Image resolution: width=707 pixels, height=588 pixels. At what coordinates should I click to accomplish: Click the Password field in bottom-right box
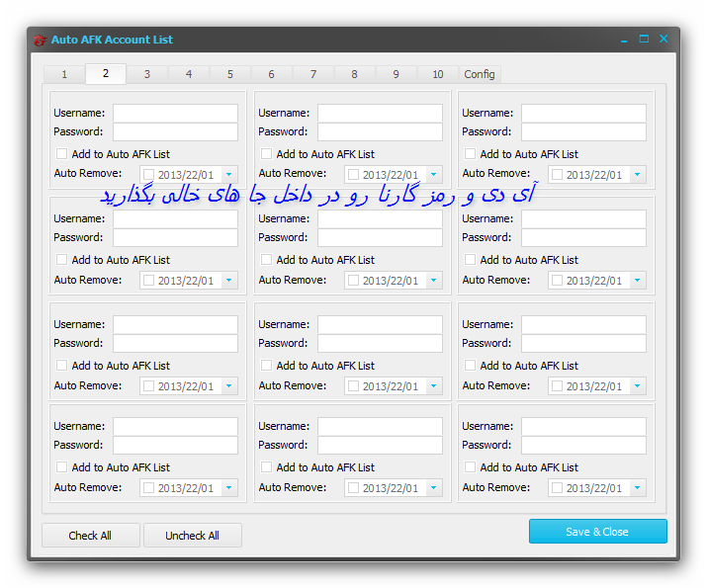coord(584,445)
